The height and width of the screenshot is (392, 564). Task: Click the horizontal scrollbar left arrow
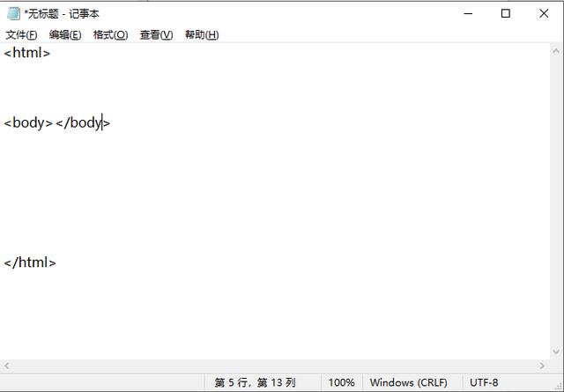coord(7,366)
